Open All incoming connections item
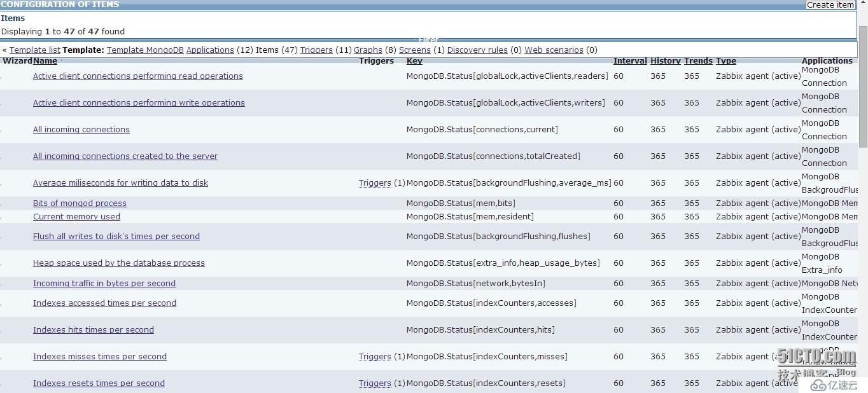 [81, 129]
